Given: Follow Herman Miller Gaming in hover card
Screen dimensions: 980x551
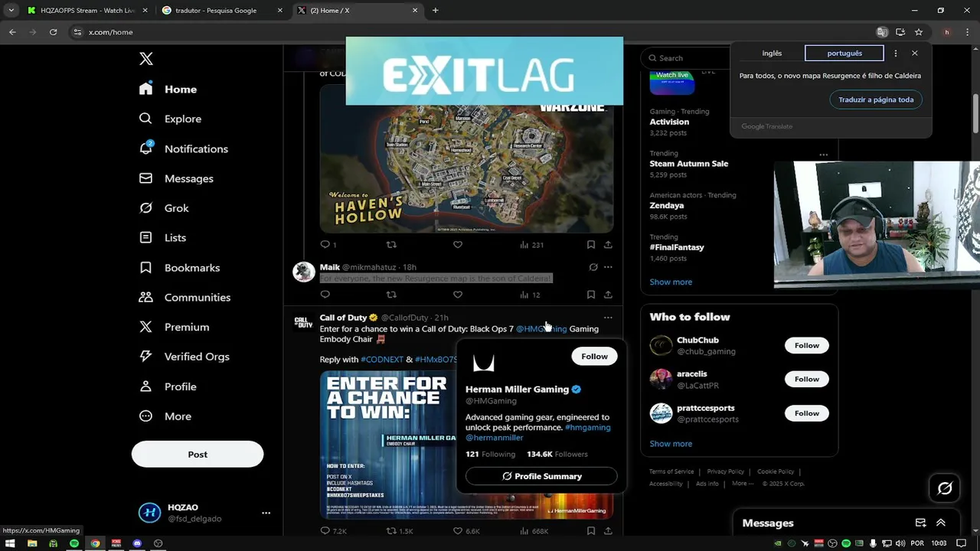Looking at the screenshot, I should tap(594, 357).
